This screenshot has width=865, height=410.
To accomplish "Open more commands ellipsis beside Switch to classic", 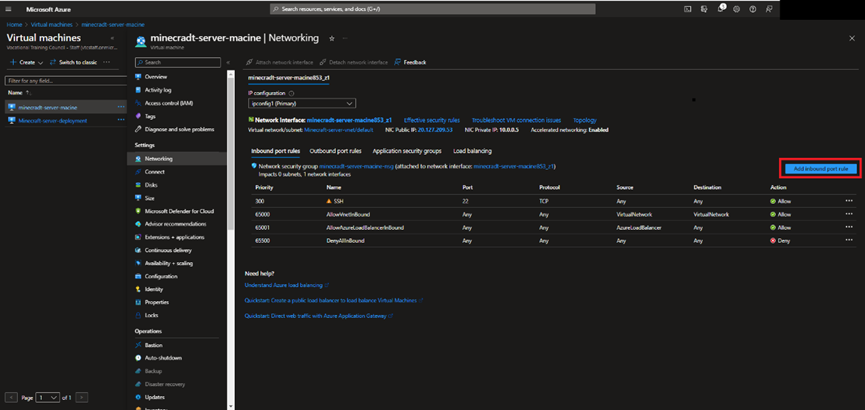I will click(106, 62).
